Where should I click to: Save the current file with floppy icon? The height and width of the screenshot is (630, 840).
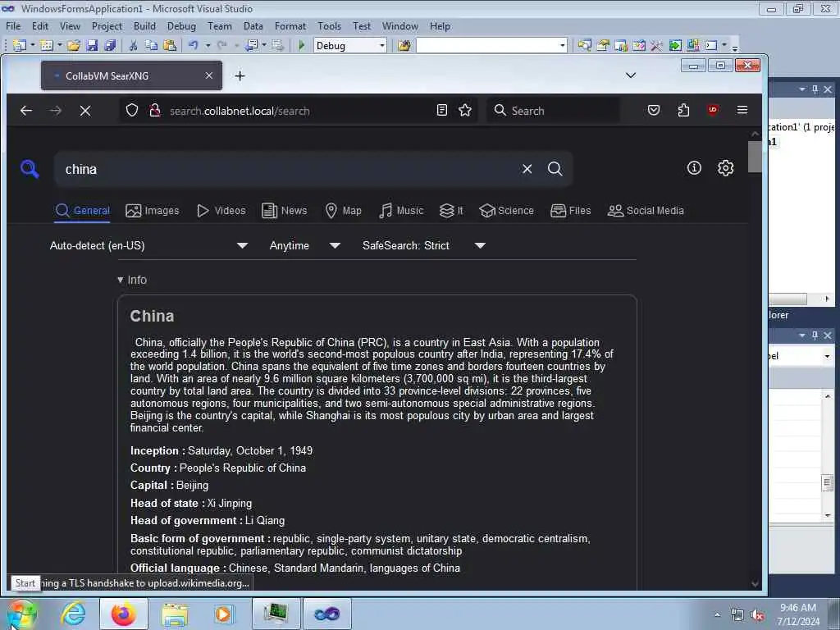92,46
